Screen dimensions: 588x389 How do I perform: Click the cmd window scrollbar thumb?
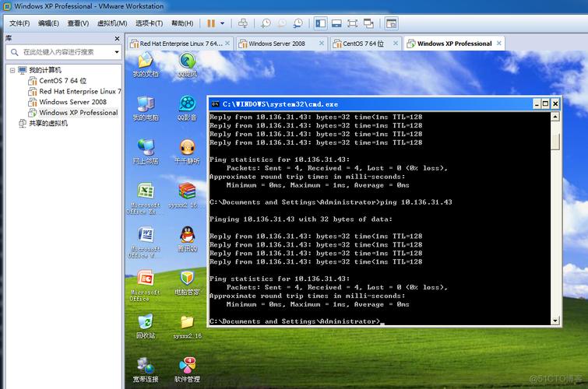click(x=555, y=142)
